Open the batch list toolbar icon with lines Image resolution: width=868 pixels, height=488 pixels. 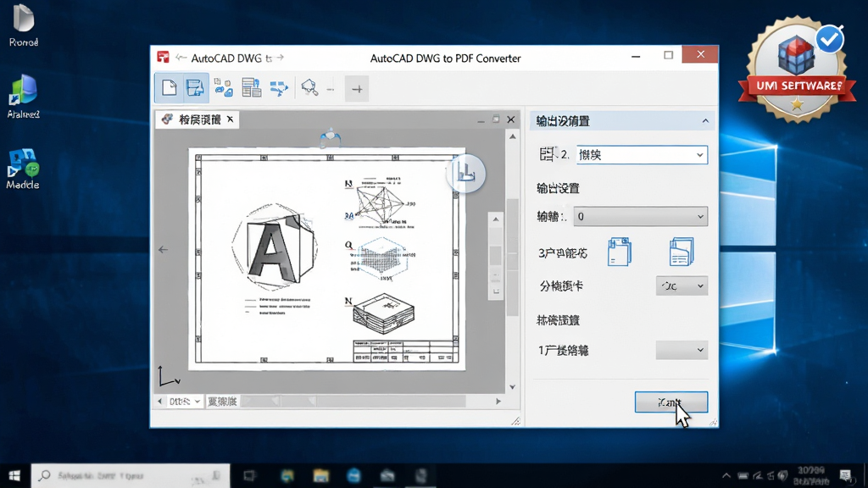(x=251, y=87)
